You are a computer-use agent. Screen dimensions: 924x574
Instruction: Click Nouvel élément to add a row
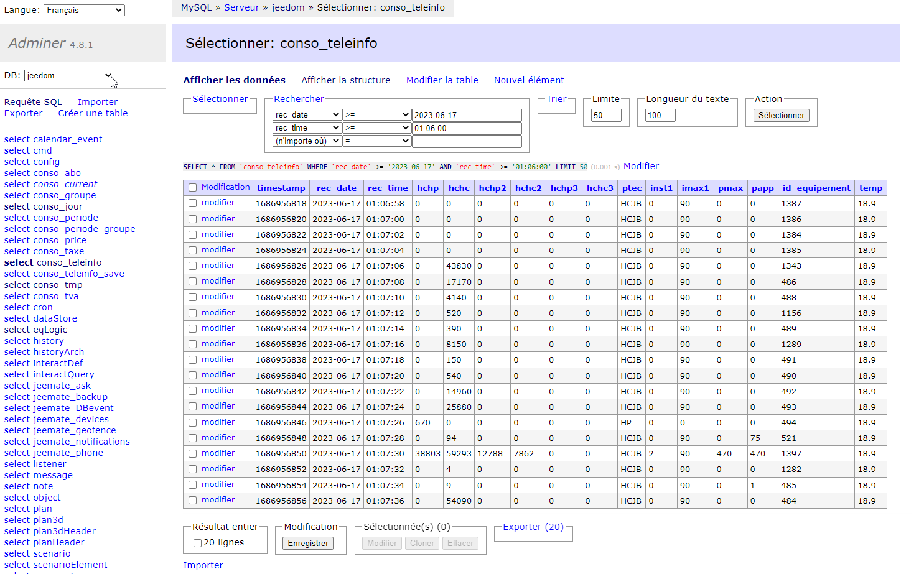(x=529, y=80)
